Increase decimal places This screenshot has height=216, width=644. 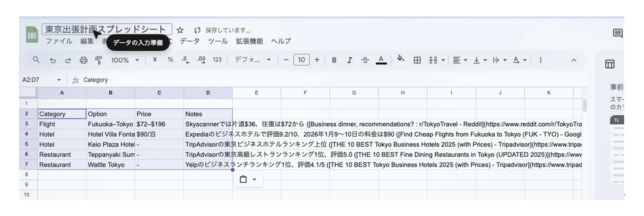[x=201, y=60]
